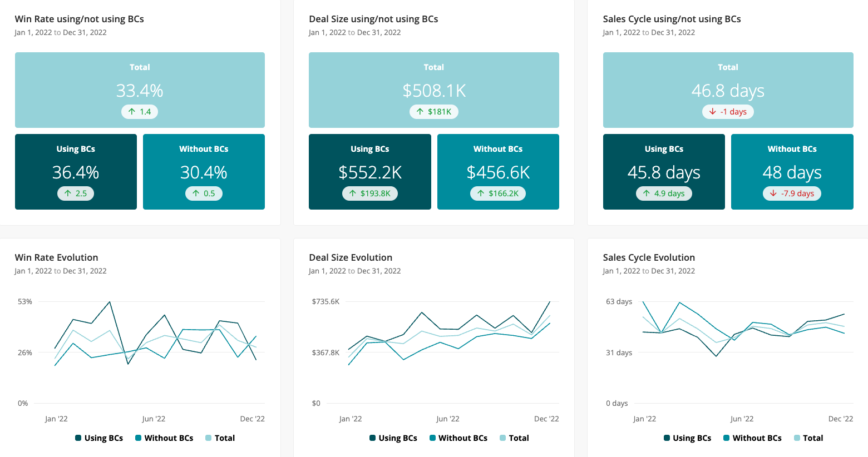Toggle Total series in Deal Size Evolution legend

515,438
